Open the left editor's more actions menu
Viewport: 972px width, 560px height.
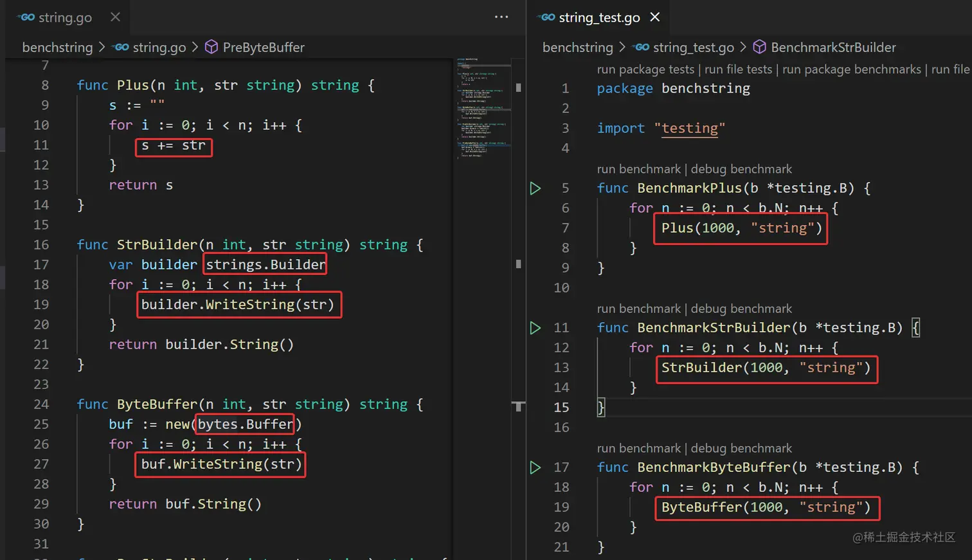(x=501, y=17)
